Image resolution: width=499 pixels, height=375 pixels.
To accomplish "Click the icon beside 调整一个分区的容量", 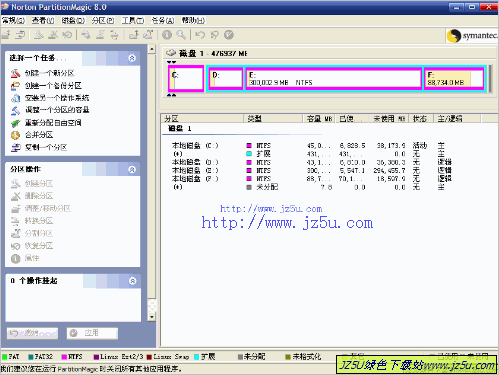I will coord(15,110).
